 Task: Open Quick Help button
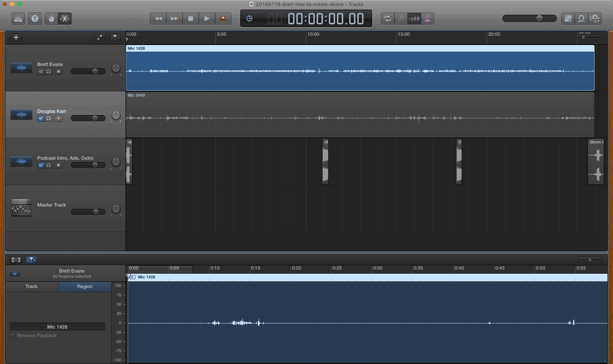tap(35, 19)
